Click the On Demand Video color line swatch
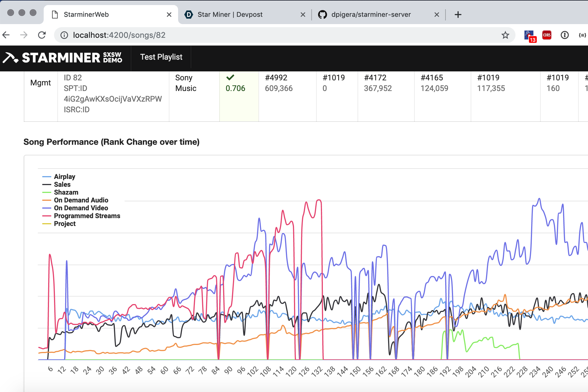 point(46,208)
